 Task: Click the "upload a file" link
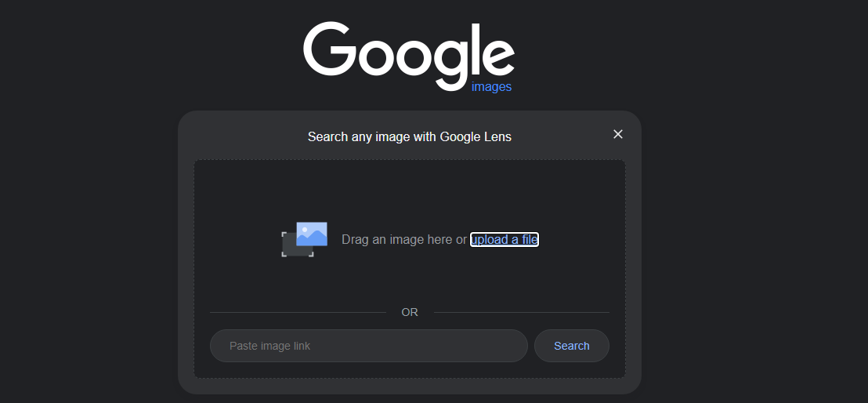pyautogui.click(x=505, y=239)
